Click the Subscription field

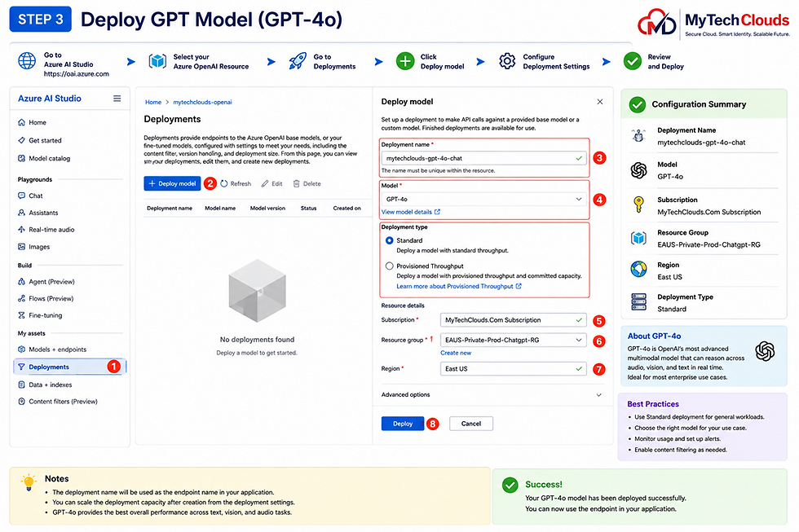(513, 320)
